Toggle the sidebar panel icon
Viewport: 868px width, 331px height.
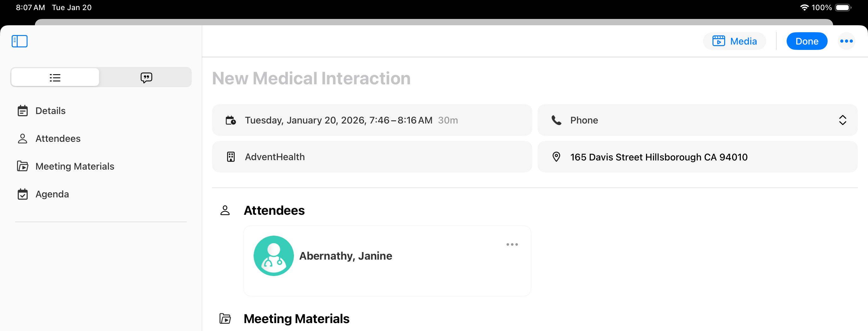point(20,41)
